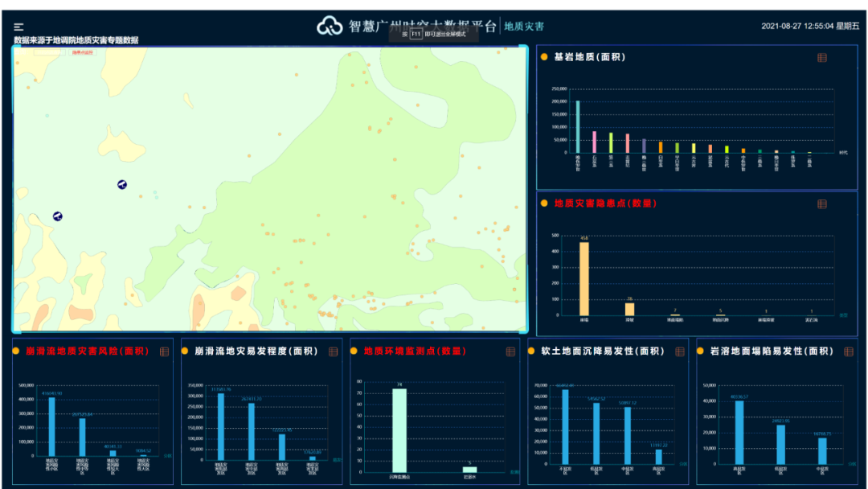This screenshot has width=868, height=489.
Task: Click the tallest teal bar in 基岩地质 chart
Action: (x=578, y=127)
